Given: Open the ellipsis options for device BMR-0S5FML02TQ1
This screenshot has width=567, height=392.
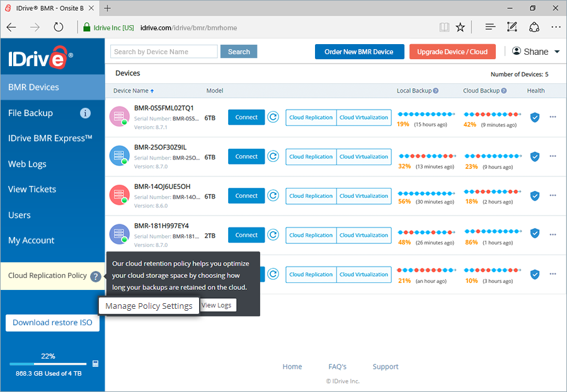Looking at the screenshot, I should (x=553, y=117).
